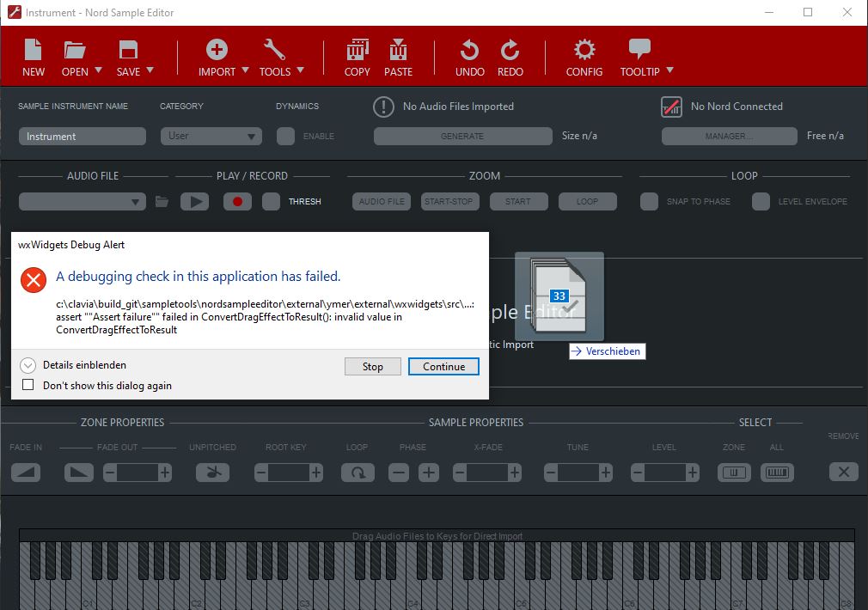Viewport: 868px width, 610px height.
Task: Click the GENERATE button
Action: pyautogui.click(x=462, y=136)
